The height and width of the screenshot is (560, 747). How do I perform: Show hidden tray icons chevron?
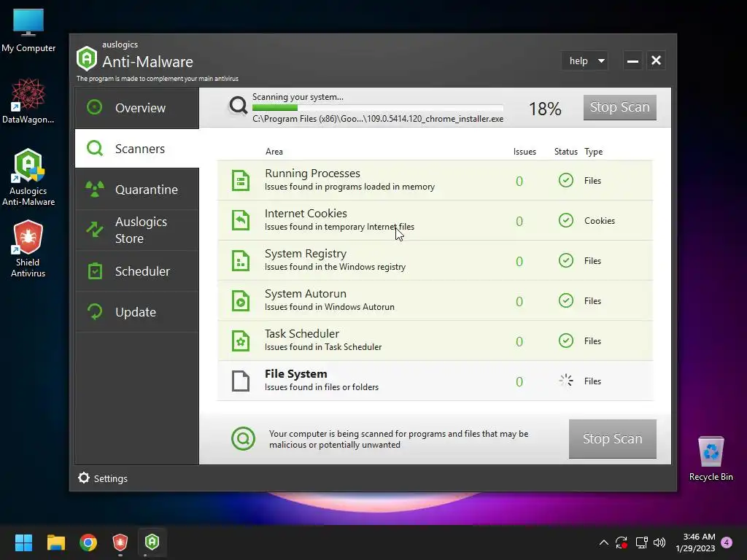tap(603, 542)
